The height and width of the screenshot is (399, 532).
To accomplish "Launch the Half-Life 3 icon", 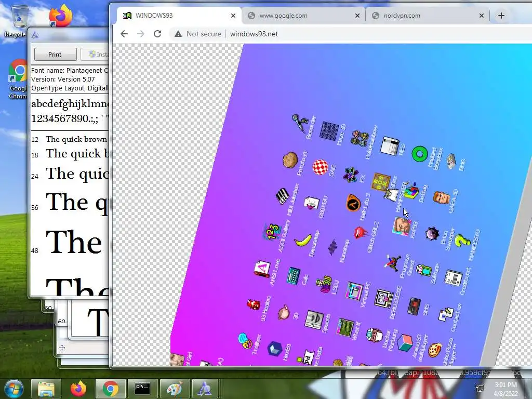I will pos(353,204).
